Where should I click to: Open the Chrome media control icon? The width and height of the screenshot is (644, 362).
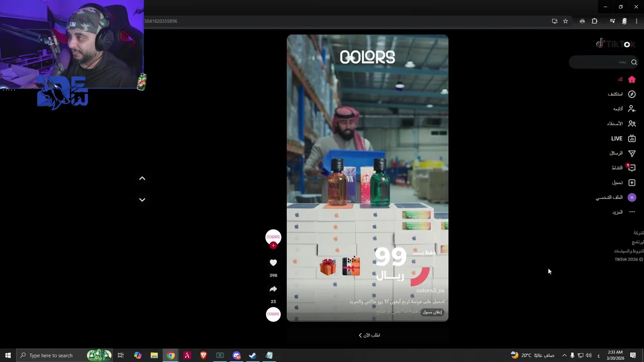point(612,21)
